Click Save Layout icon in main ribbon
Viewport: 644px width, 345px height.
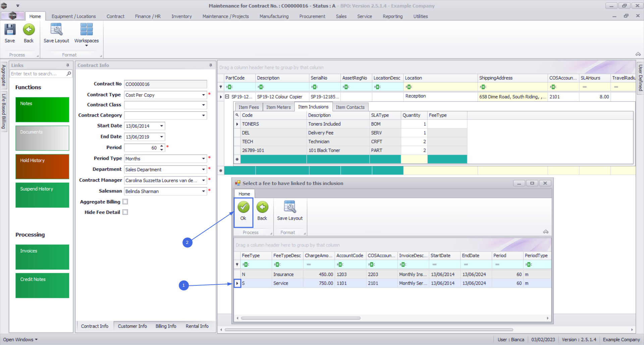tap(56, 30)
